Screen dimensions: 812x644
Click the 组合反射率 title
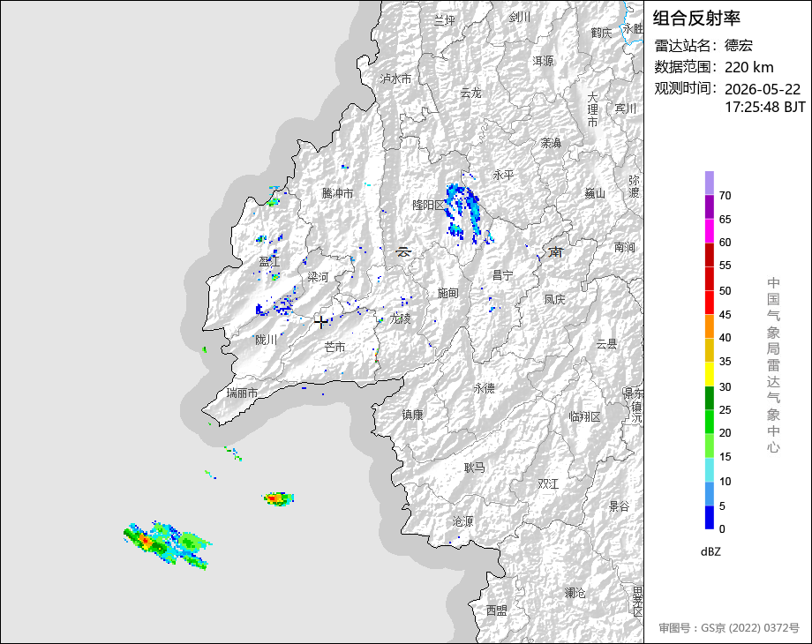pyautogui.click(x=696, y=19)
